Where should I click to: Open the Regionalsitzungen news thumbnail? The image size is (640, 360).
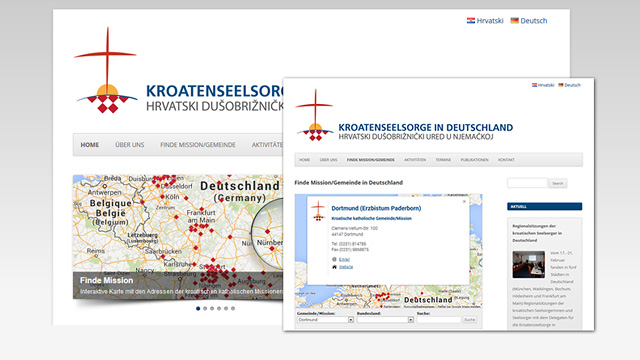[529, 264]
